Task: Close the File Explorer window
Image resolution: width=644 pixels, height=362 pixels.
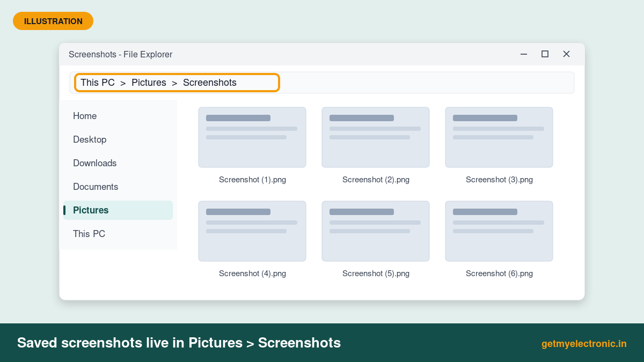Action: (566, 54)
